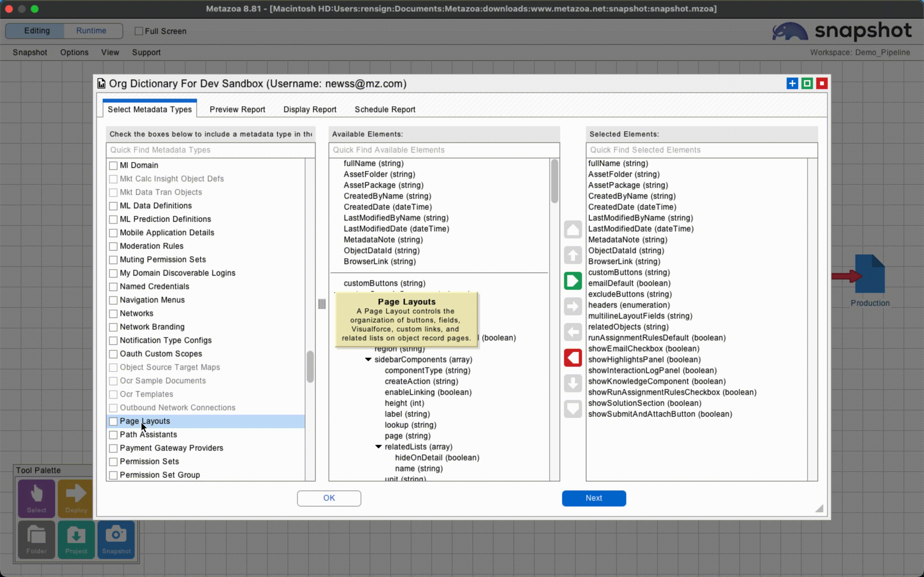Click the red remove-all-left arrow icon

point(572,357)
